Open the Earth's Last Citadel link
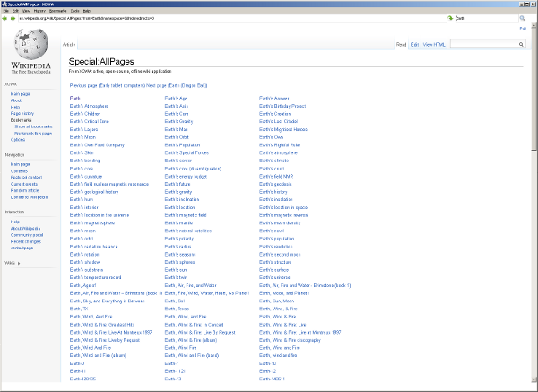The width and height of the screenshot is (538, 392). coord(282,120)
